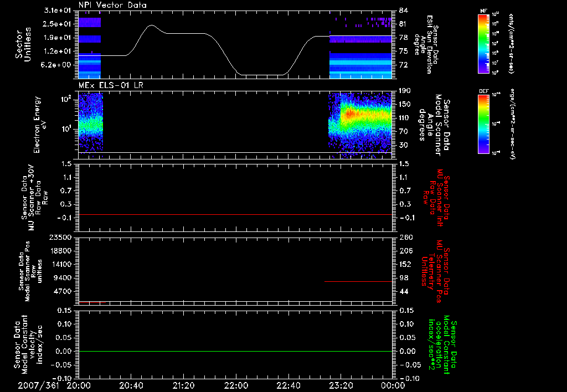567x392 pixels.
Task: Click the Model Scanner Angle degrees label
Action: [x=434, y=125]
